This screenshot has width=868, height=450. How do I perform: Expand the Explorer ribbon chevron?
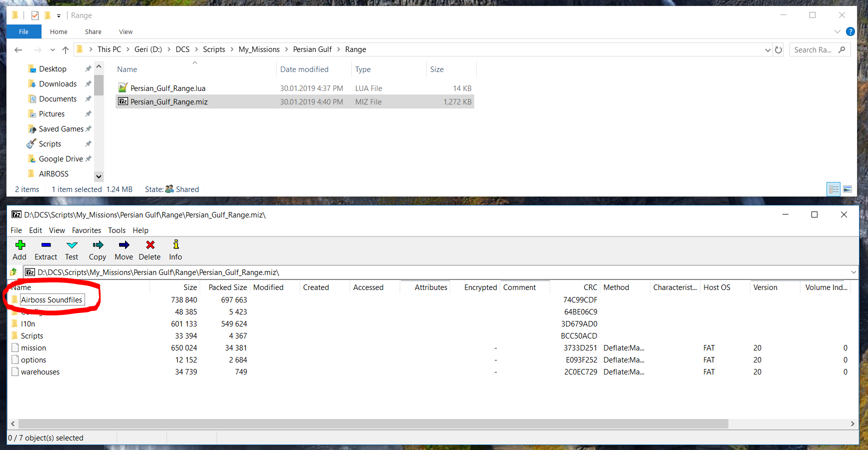click(x=837, y=31)
